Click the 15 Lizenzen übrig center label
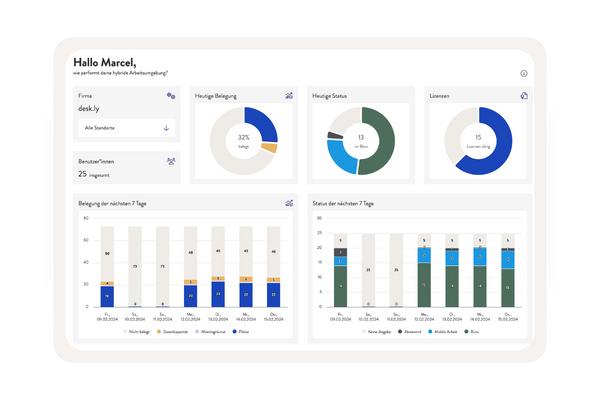The image size is (600, 400). pyautogui.click(x=478, y=141)
